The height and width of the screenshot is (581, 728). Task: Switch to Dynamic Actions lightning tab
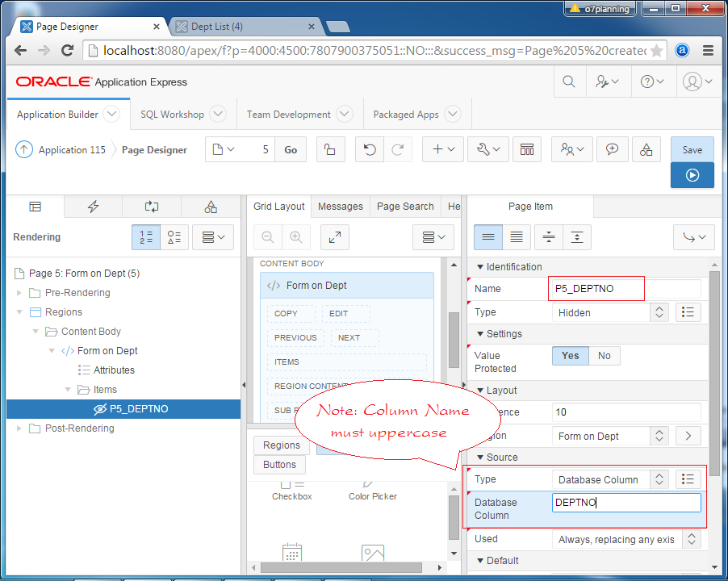94,207
